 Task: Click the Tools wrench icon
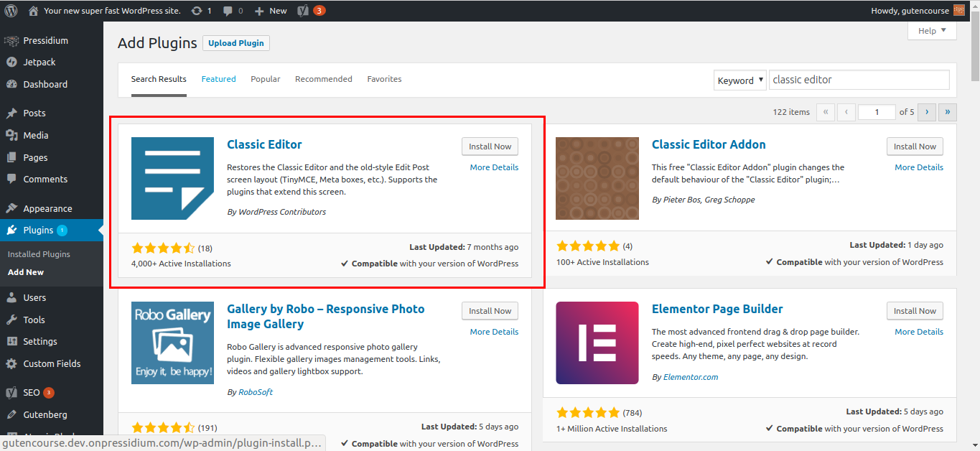[11, 320]
